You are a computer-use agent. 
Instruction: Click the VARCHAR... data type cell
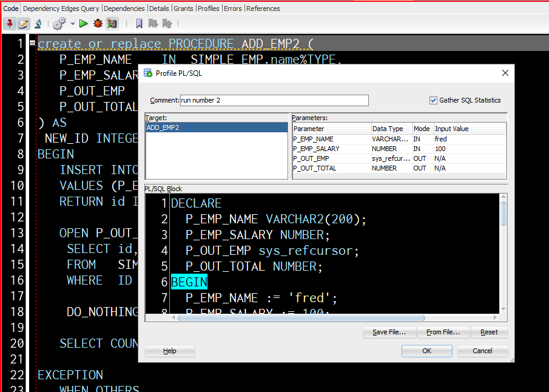[391, 139]
